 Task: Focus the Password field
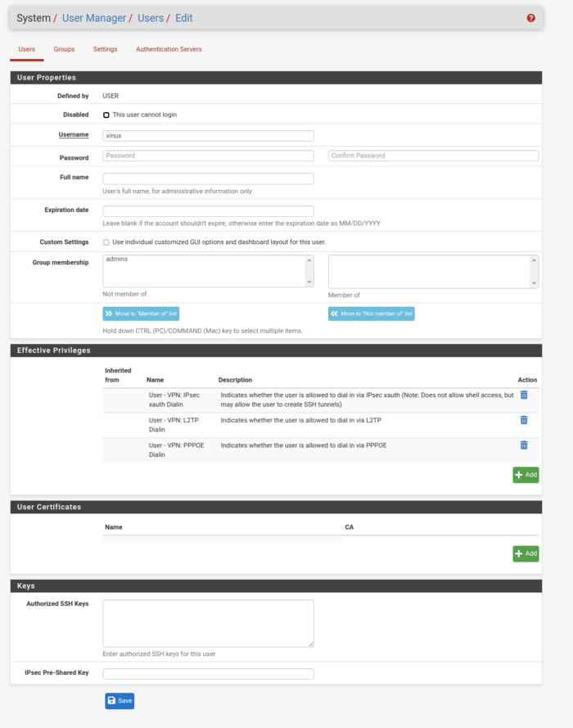pyautogui.click(x=208, y=156)
